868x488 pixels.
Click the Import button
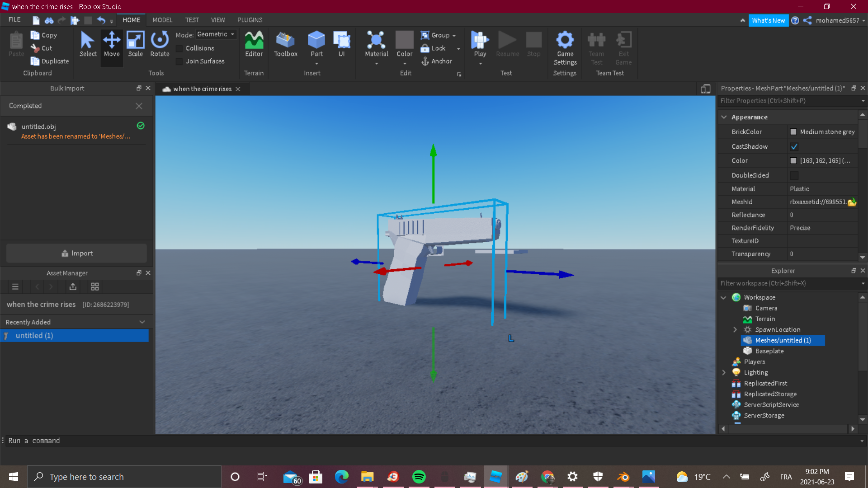tap(76, 253)
